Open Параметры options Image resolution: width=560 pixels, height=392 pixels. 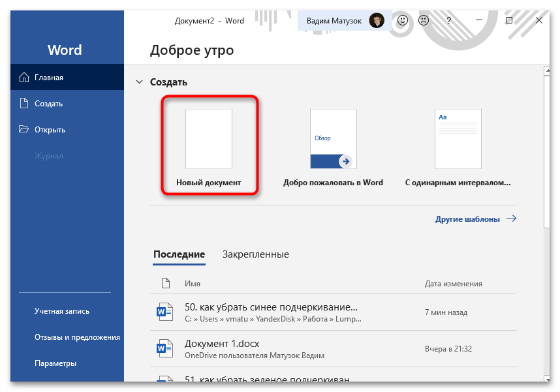[x=55, y=363]
